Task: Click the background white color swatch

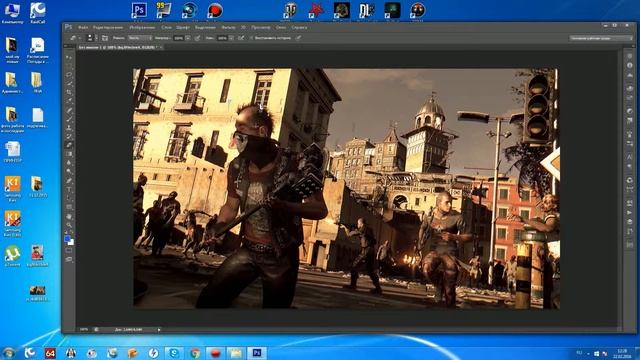Action: click(71, 242)
